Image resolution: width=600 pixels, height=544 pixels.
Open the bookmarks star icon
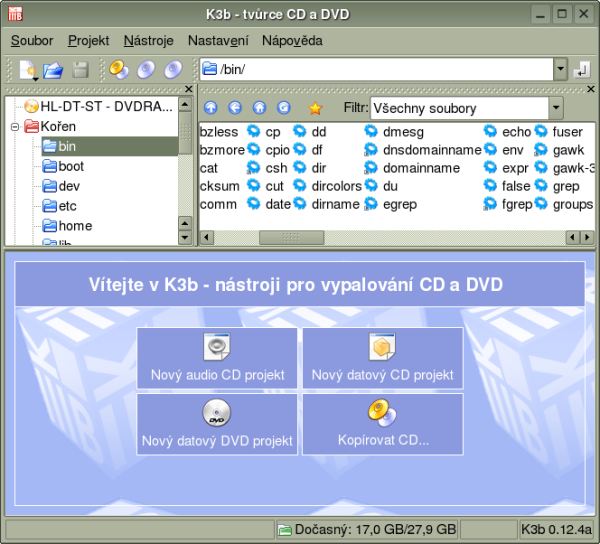point(315,108)
